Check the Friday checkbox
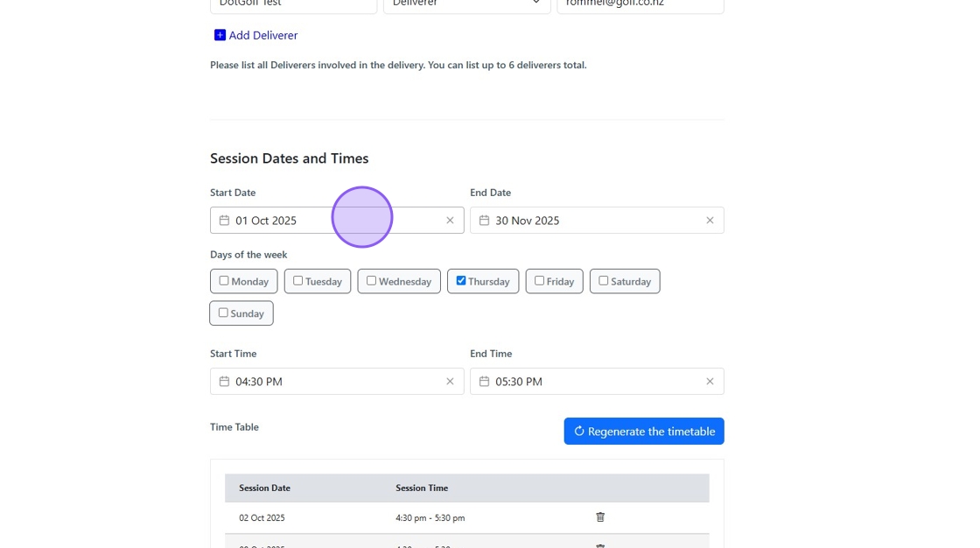Screen dimensions: 980x548 click(539, 281)
